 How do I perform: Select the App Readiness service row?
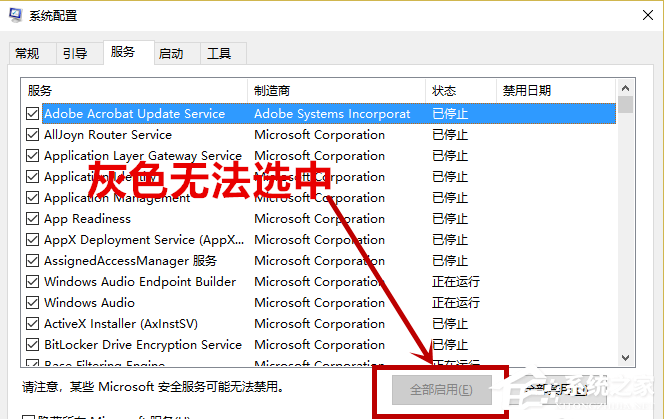[x=87, y=219]
